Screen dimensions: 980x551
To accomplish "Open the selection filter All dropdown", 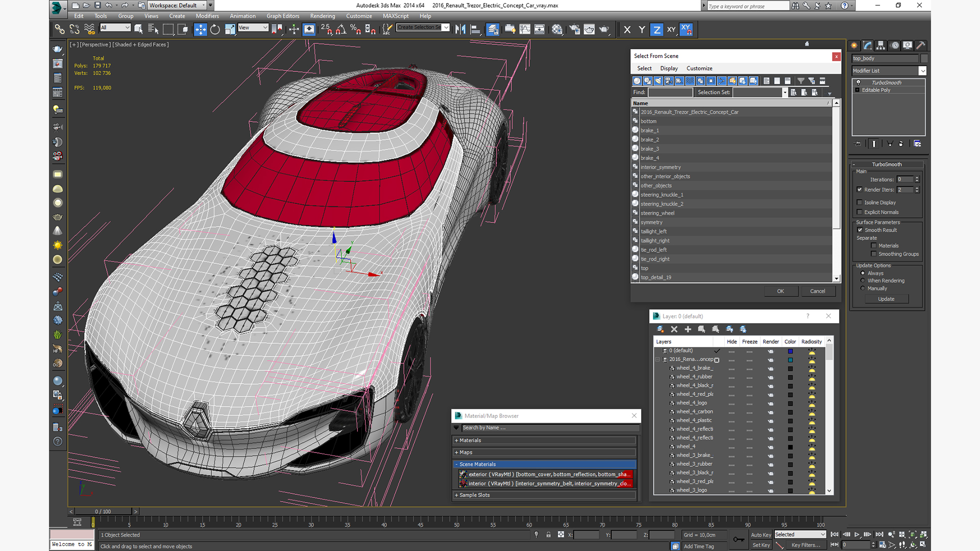I will pos(115,28).
